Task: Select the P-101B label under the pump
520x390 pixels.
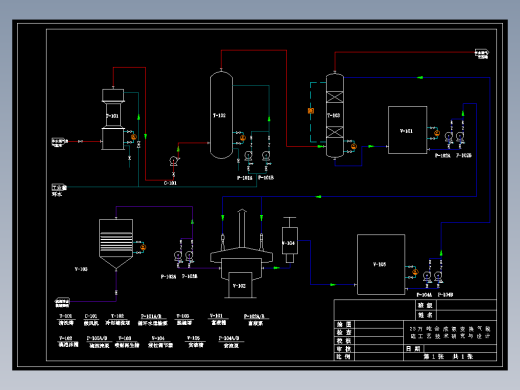Action: click(266, 178)
